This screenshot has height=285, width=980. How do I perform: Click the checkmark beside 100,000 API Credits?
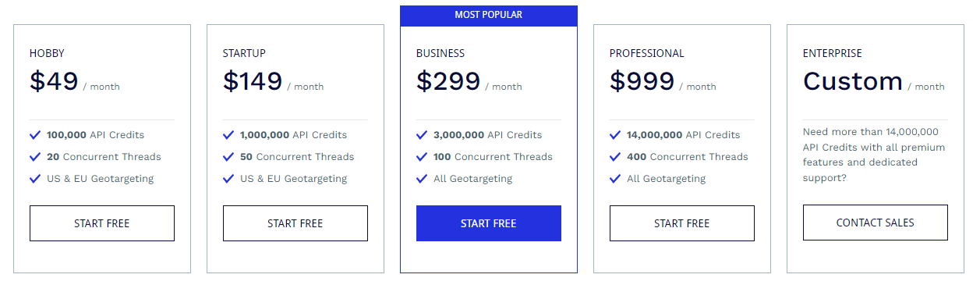35,135
